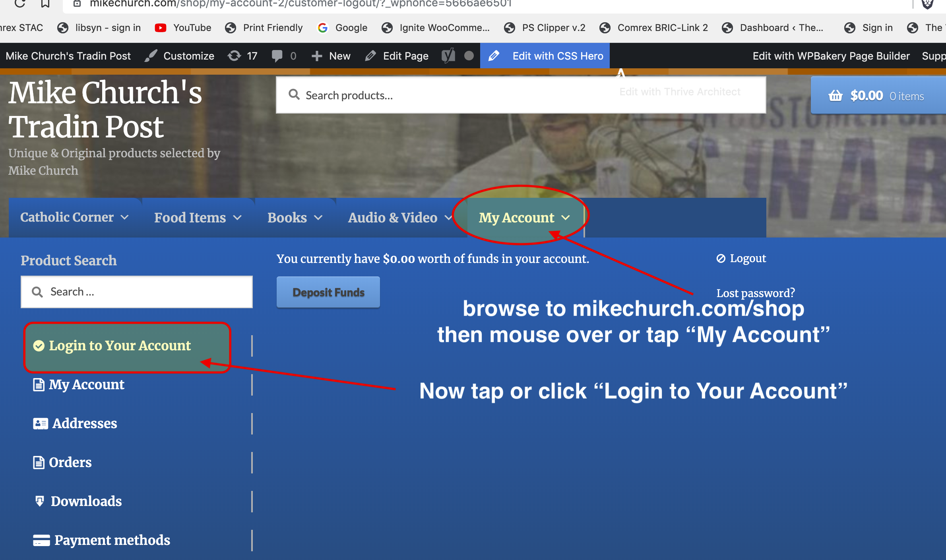Expand My Account dropdown chevron
The width and height of the screenshot is (946, 560).
tap(566, 218)
